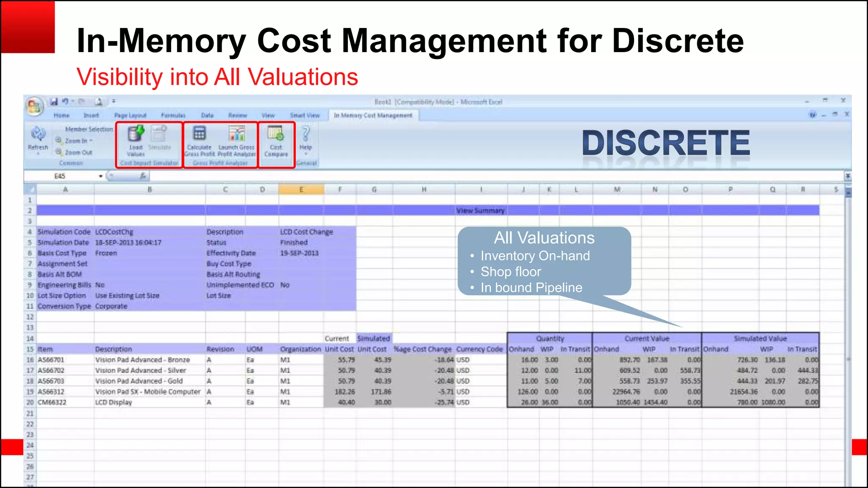Click the Corporate conversion type cell

tap(150, 306)
